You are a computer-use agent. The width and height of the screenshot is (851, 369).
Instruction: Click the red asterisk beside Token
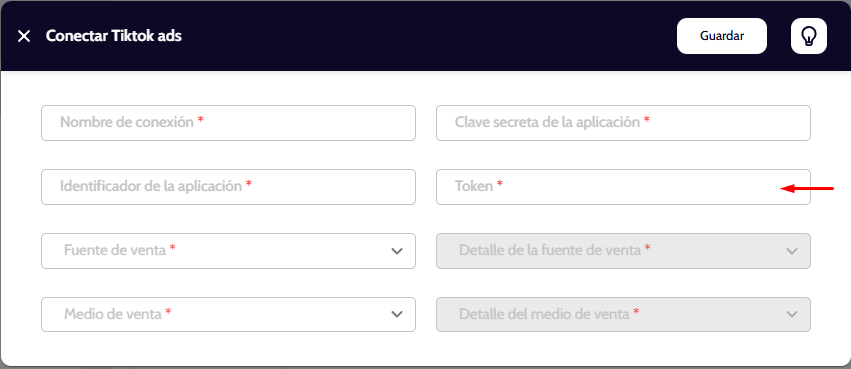[x=499, y=185]
